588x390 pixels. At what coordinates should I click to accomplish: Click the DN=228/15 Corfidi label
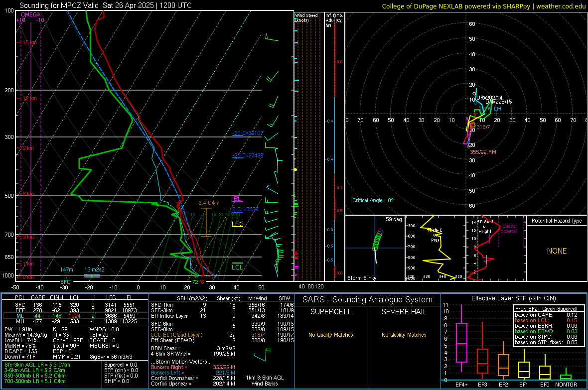[x=498, y=102]
